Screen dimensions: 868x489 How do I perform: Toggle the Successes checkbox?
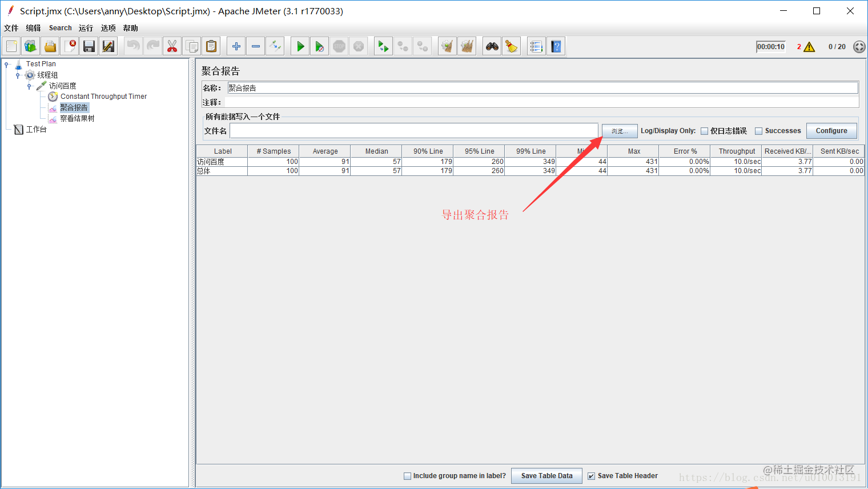[x=759, y=131]
